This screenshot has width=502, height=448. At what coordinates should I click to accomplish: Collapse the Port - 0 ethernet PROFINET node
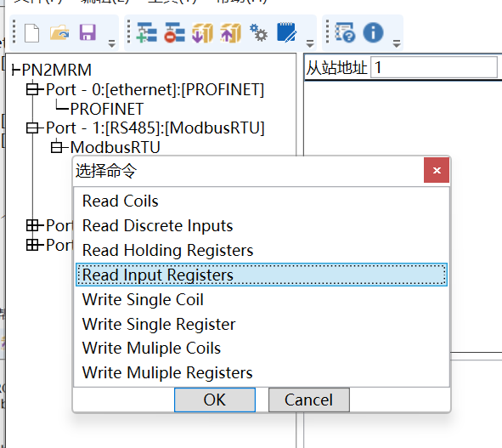coord(32,89)
